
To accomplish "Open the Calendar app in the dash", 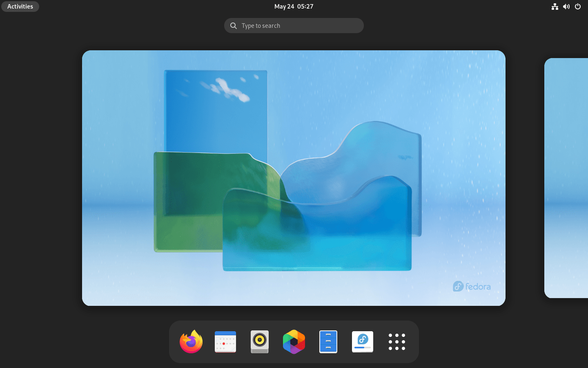I will pyautogui.click(x=225, y=342).
